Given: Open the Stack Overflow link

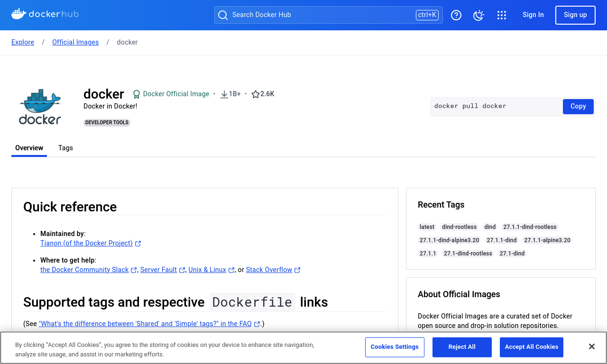Looking at the screenshot, I should pos(269,270).
